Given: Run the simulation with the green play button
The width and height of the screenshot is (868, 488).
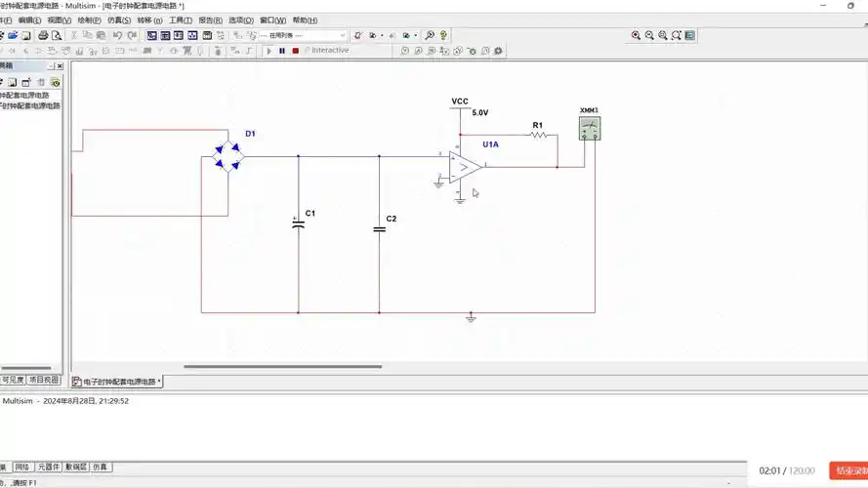Looking at the screenshot, I should [x=269, y=51].
